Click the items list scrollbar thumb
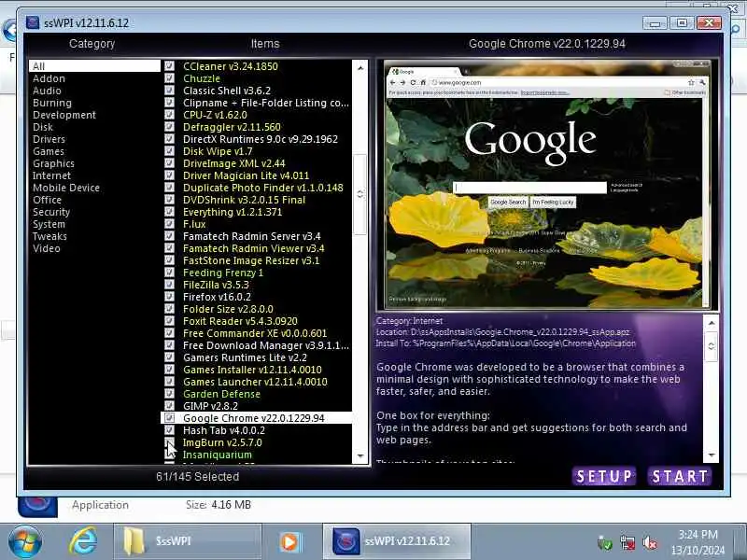Screen dimensions: 747x560 click(360, 194)
